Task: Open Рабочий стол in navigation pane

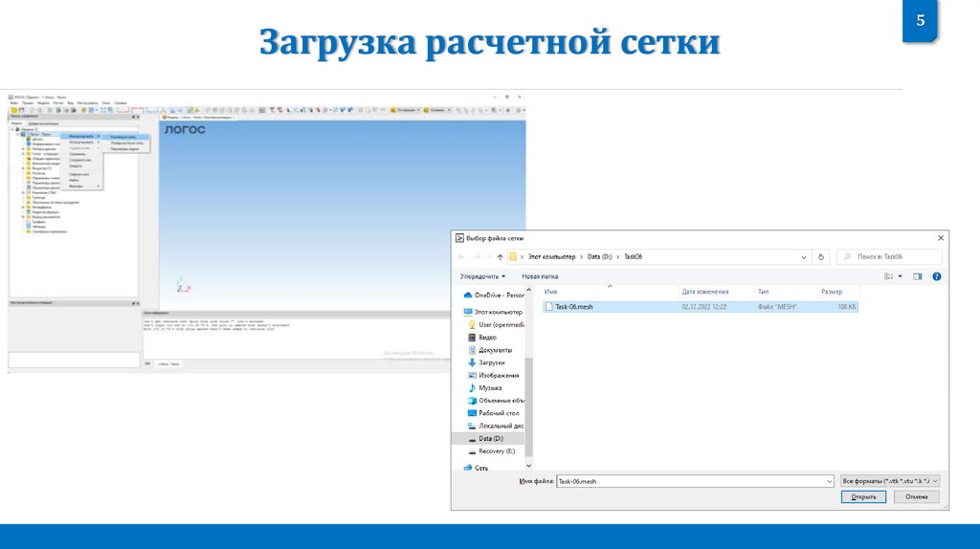Action: [493, 413]
